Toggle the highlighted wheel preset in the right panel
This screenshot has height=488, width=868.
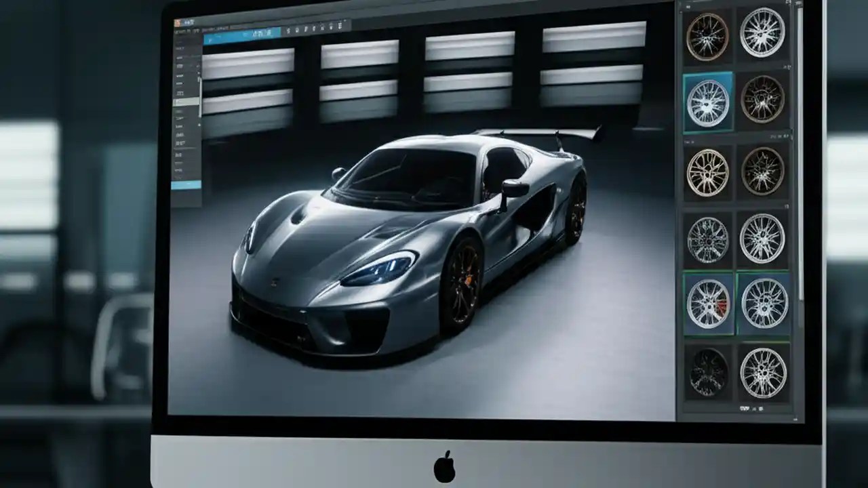708,102
